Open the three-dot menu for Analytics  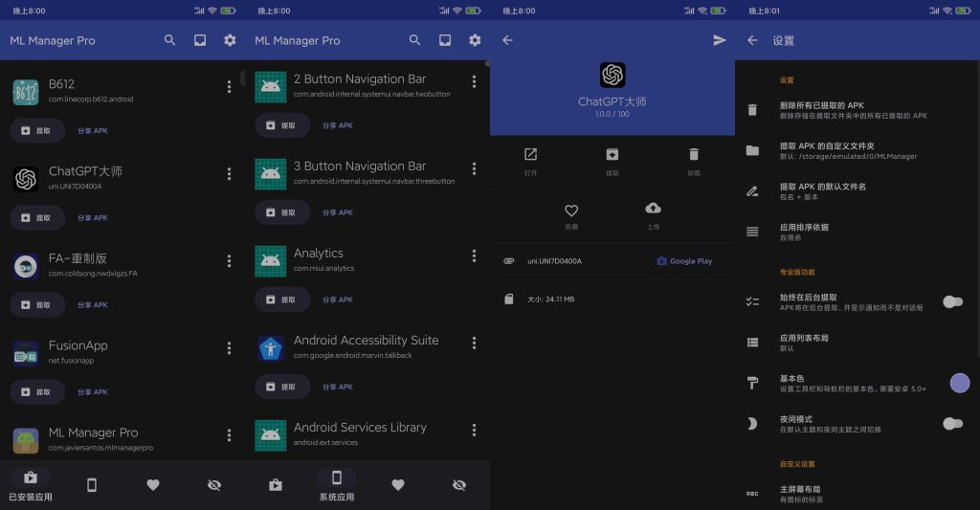coord(474,255)
